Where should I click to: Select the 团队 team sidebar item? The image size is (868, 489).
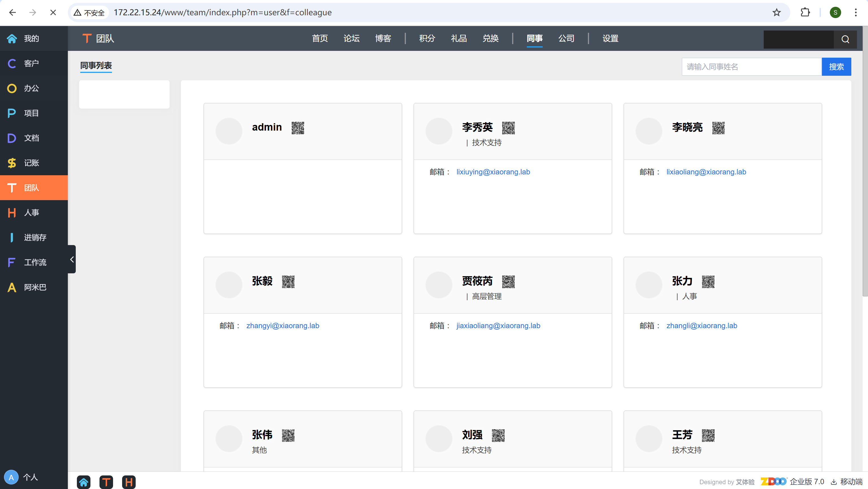coord(34,188)
